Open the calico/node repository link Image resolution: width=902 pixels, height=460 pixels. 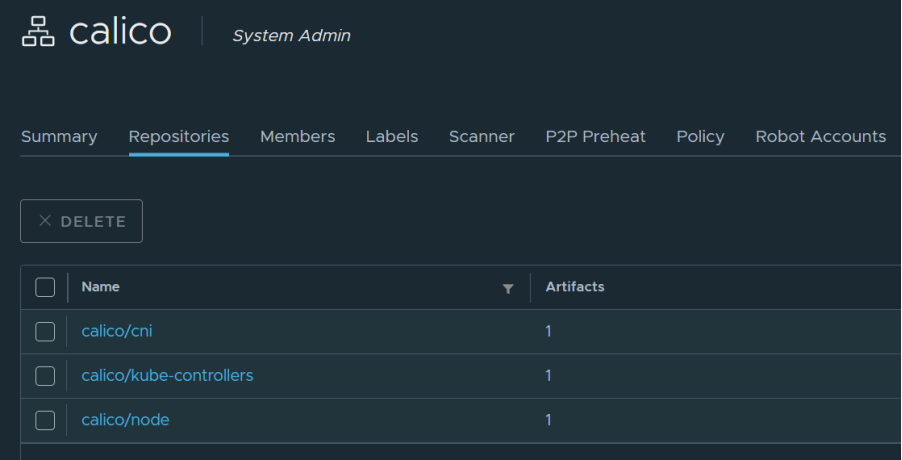click(125, 420)
